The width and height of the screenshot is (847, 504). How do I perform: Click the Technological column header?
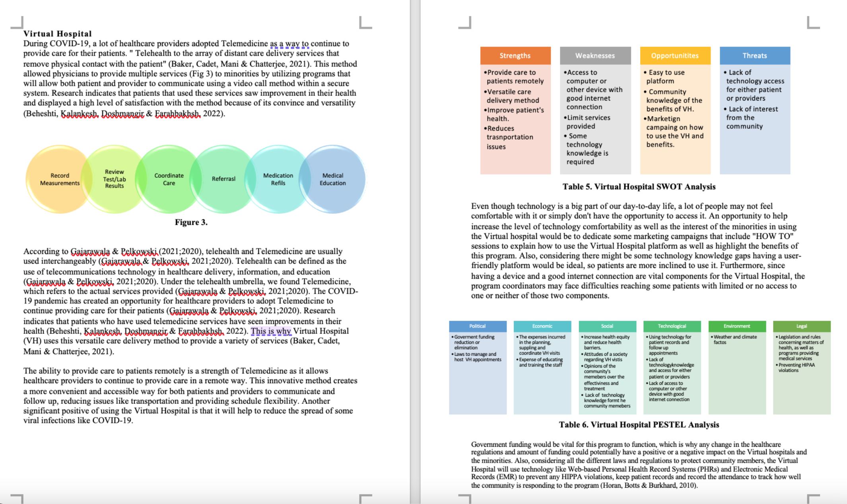[672, 326]
